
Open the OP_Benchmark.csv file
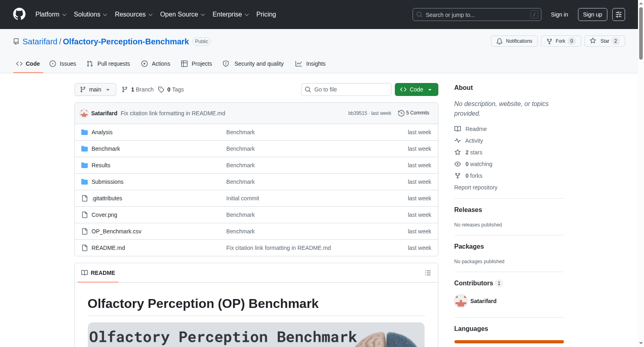pos(116,231)
